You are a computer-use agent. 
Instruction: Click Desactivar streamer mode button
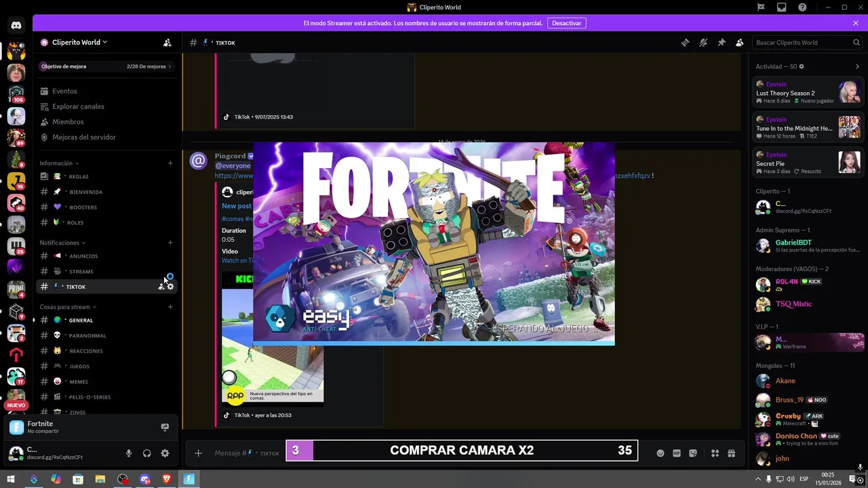[x=566, y=23]
